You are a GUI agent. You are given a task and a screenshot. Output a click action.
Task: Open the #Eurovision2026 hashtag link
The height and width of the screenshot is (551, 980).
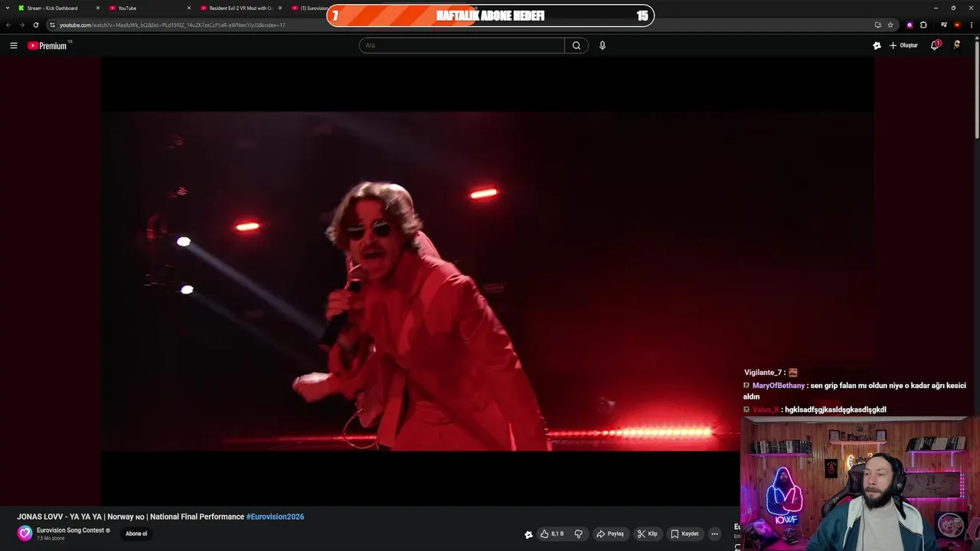[275, 517]
